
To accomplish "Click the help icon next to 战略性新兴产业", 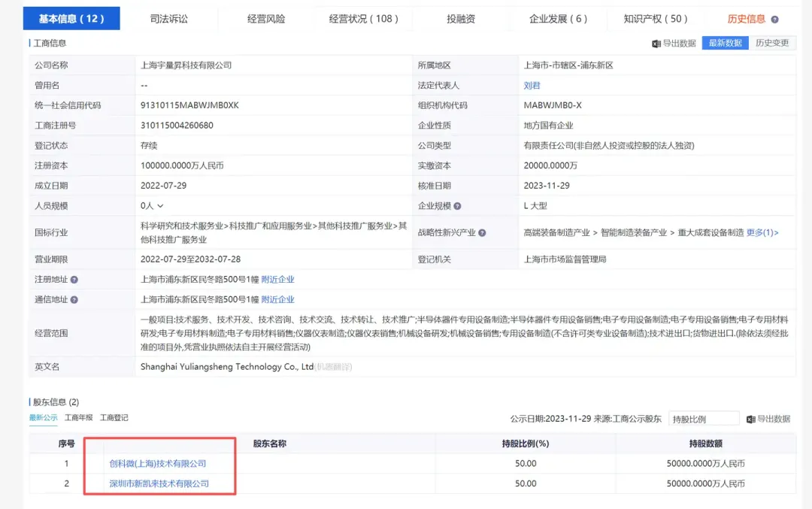I will [482, 233].
